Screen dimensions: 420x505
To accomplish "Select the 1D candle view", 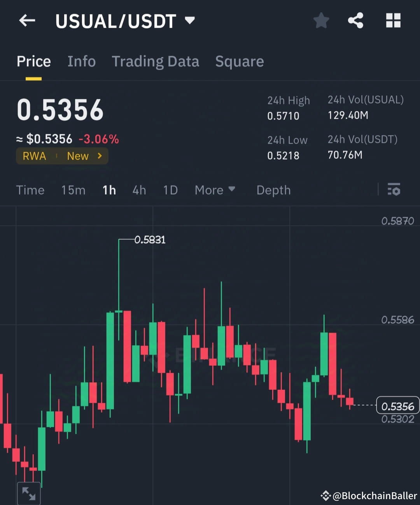I will tap(170, 190).
